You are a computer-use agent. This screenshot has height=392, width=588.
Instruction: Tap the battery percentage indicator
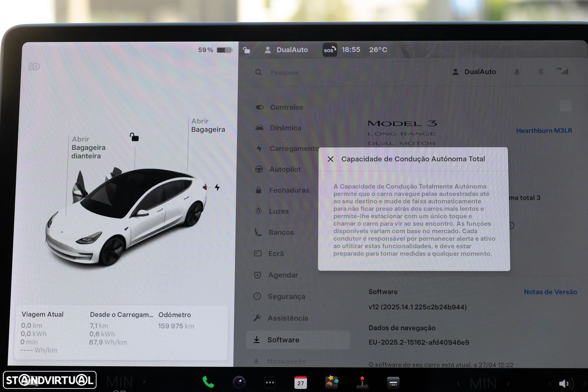point(215,50)
